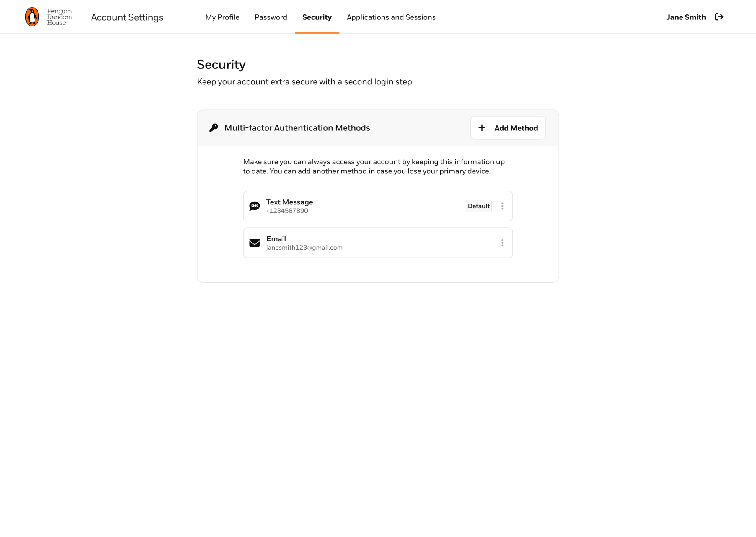The width and height of the screenshot is (756, 537).
Task: Click the Penguin Random House wordmark
Action: 60,17
